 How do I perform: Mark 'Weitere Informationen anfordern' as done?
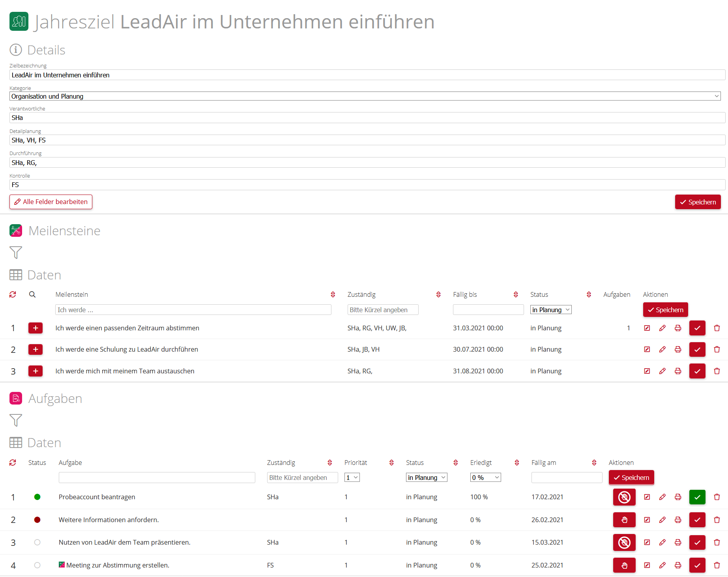pyautogui.click(x=697, y=520)
